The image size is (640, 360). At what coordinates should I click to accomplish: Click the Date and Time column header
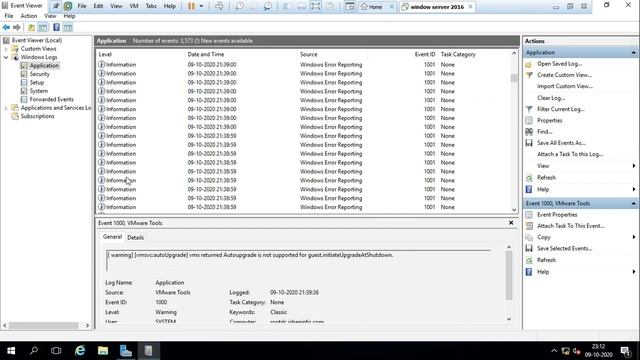206,54
